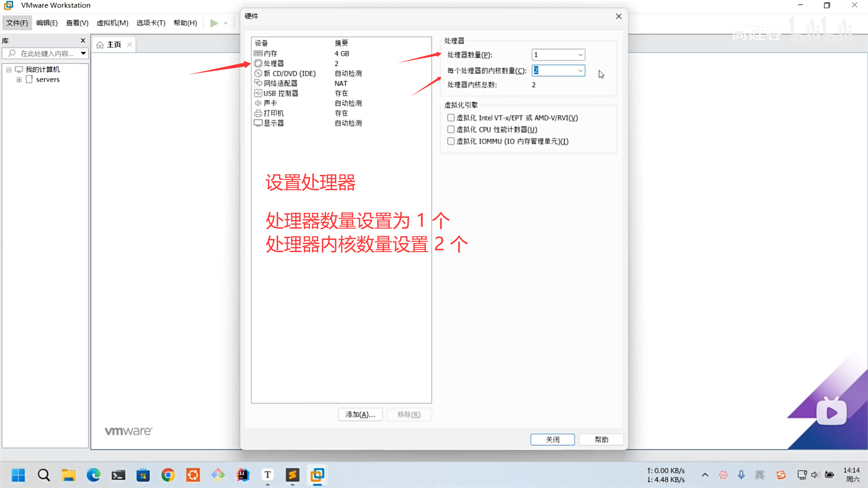Select the 新 CD/DVD (IDE) device icon
The image size is (868, 488).
pyautogui.click(x=258, y=73)
